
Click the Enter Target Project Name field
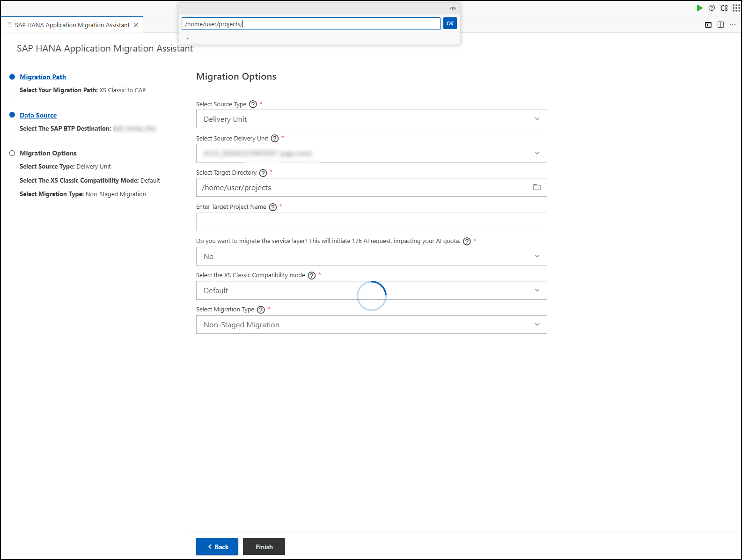372,222
